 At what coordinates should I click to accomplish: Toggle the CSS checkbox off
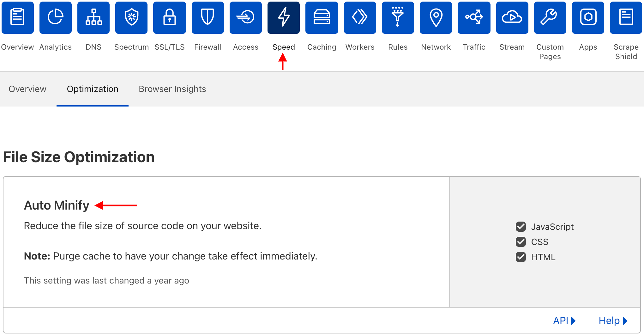(x=521, y=242)
